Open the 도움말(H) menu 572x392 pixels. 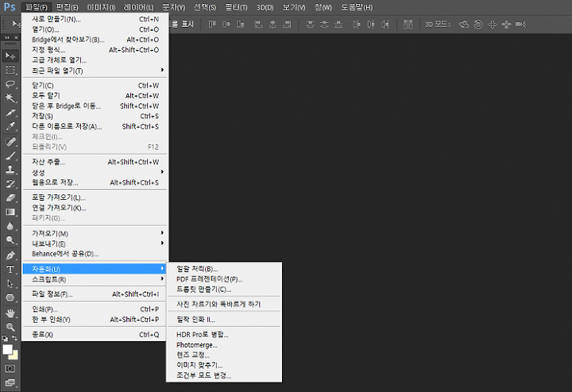[357, 7]
